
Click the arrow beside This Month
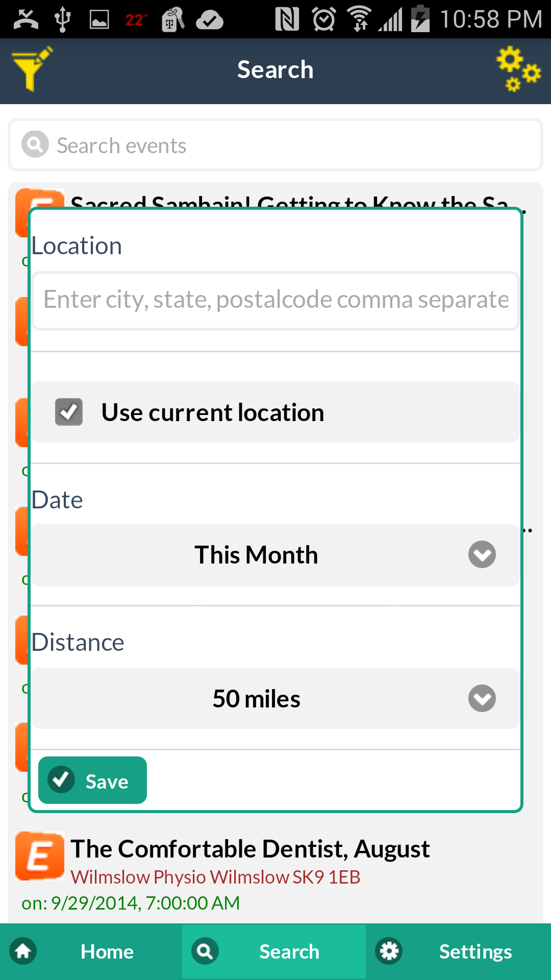[482, 555]
